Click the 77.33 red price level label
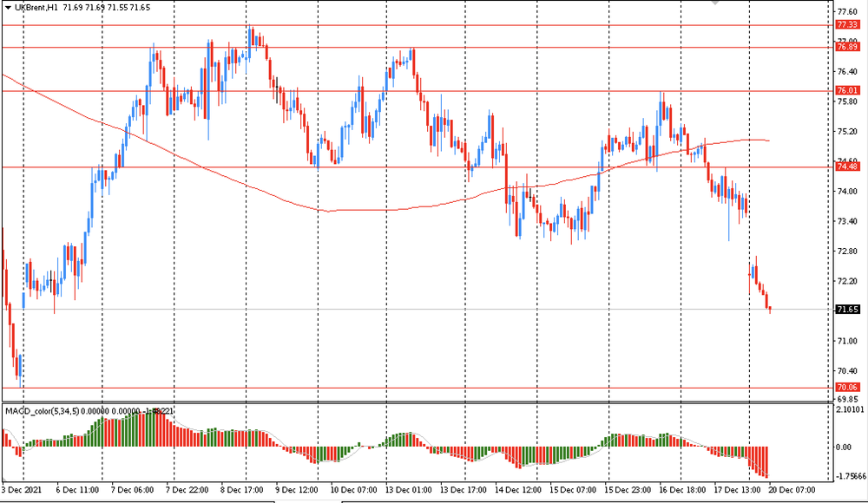 (847, 25)
